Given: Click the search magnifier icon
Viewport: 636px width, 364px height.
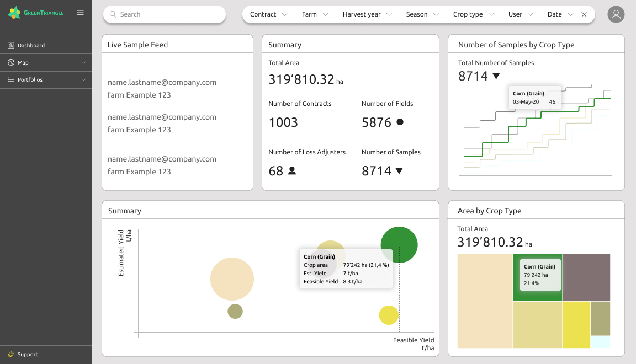Looking at the screenshot, I should [x=113, y=14].
